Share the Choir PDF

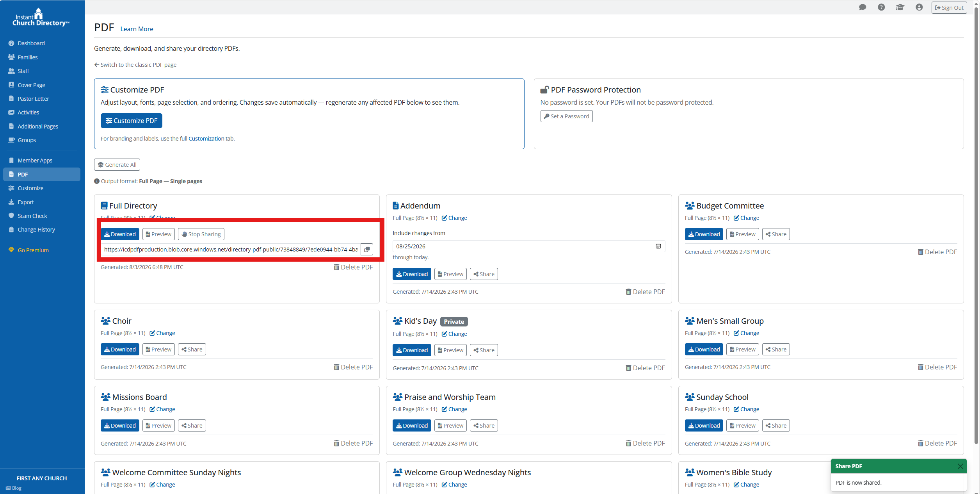[192, 350]
